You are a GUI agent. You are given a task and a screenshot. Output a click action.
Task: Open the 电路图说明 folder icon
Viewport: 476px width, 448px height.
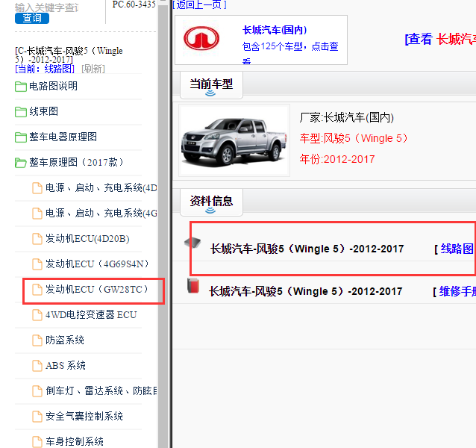pyautogui.click(x=21, y=87)
